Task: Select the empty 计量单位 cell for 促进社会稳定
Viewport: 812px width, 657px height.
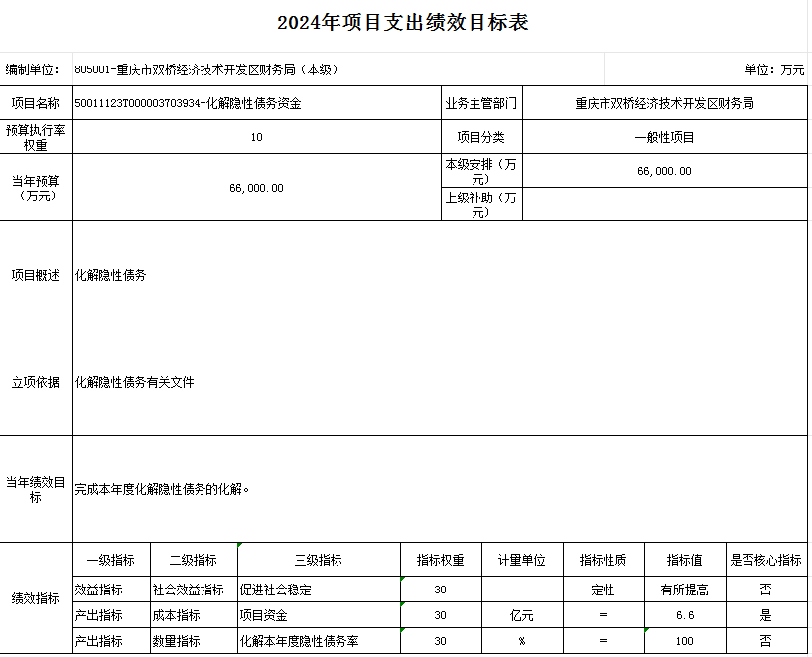Action: click(522, 590)
